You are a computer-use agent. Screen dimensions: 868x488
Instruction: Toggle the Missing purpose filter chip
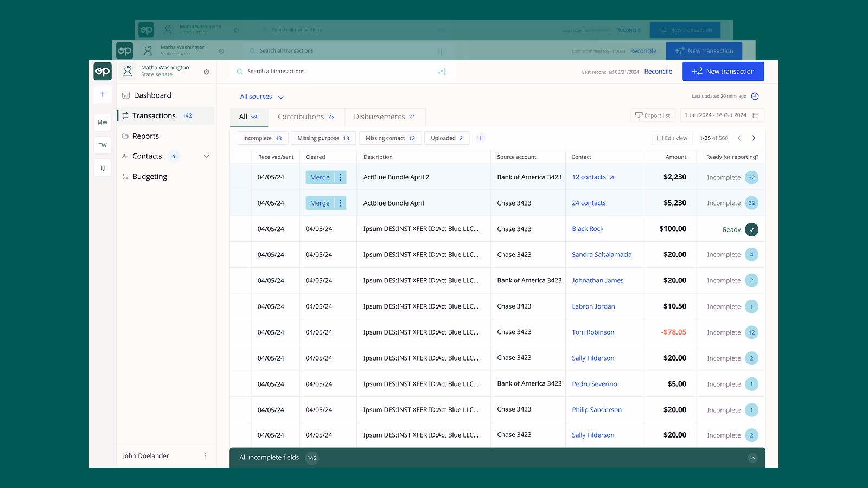pos(323,138)
